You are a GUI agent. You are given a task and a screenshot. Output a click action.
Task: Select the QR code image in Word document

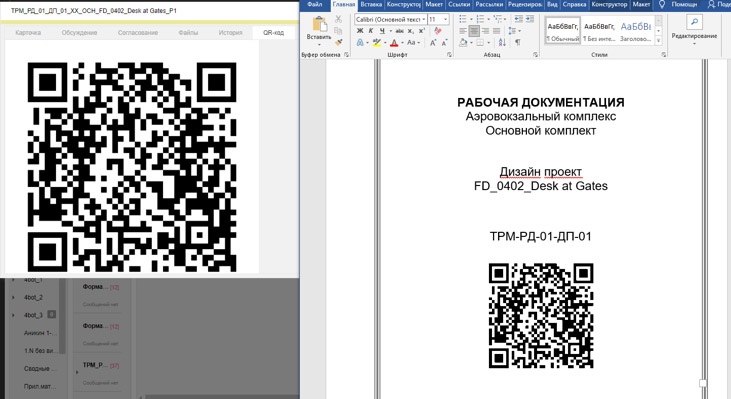click(541, 316)
